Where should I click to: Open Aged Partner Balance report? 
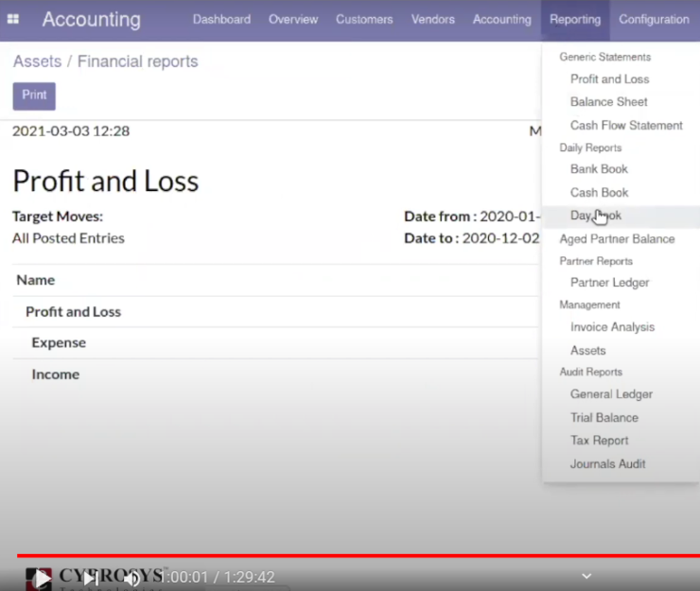(617, 239)
